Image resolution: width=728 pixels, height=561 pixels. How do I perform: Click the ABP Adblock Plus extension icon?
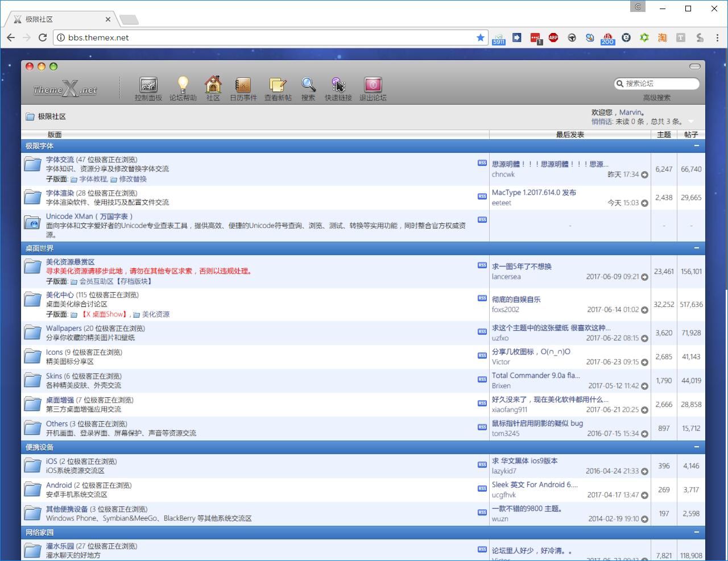point(553,38)
